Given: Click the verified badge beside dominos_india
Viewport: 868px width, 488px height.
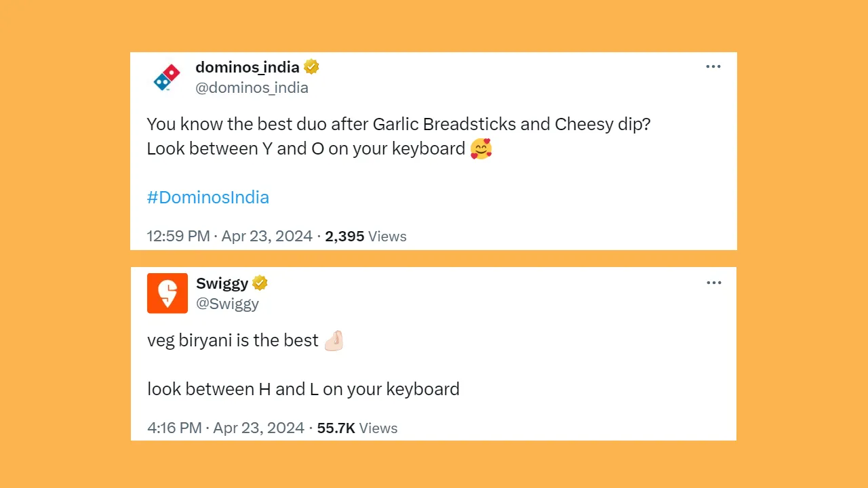Looking at the screenshot, I should [311, 67].
